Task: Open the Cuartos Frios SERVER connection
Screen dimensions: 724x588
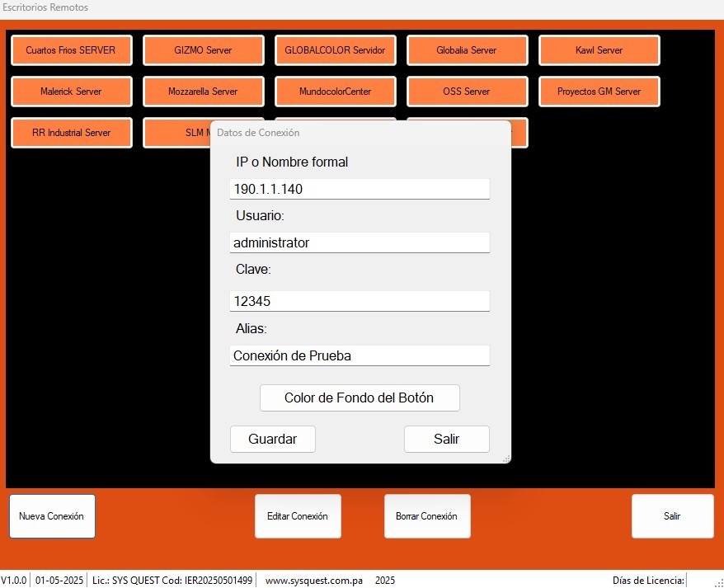Action: point(71,50)
